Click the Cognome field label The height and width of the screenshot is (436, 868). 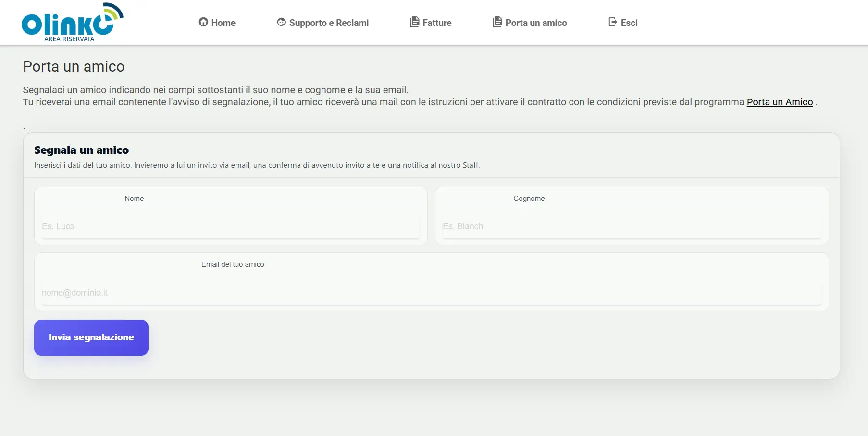529,199
